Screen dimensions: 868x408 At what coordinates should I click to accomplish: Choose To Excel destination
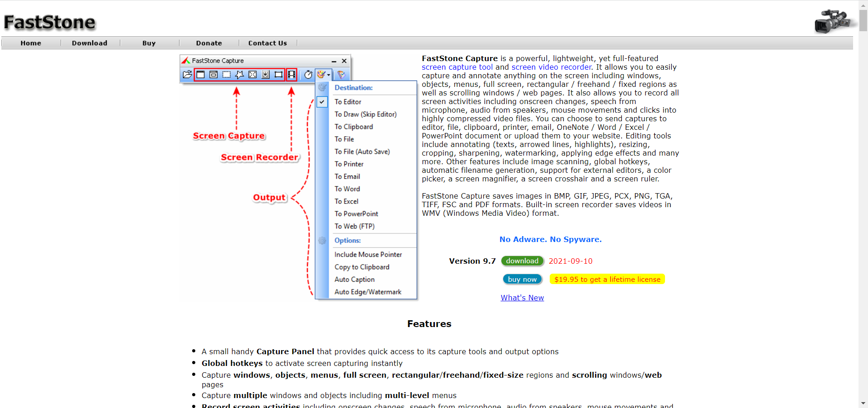(x=346, y=201)
